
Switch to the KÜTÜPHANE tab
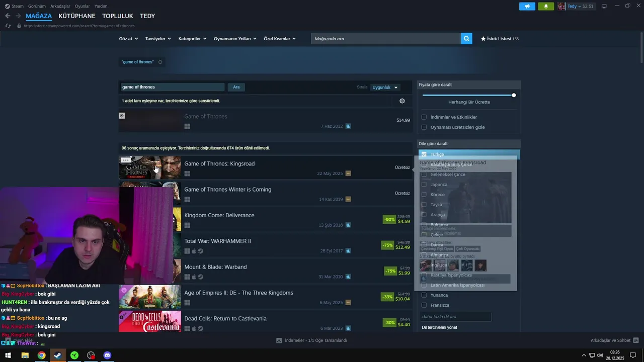[x=77, y=16]
